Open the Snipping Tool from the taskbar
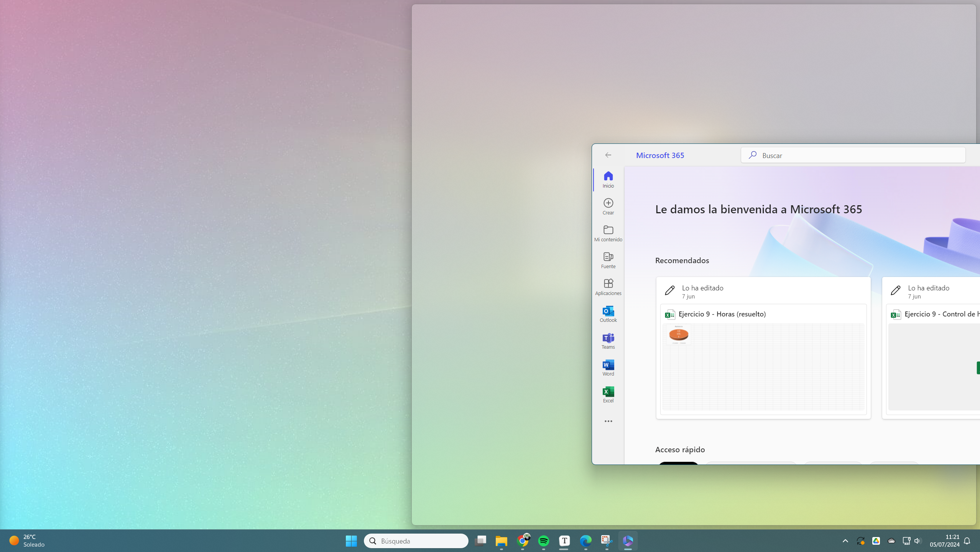 pos(607,541)
